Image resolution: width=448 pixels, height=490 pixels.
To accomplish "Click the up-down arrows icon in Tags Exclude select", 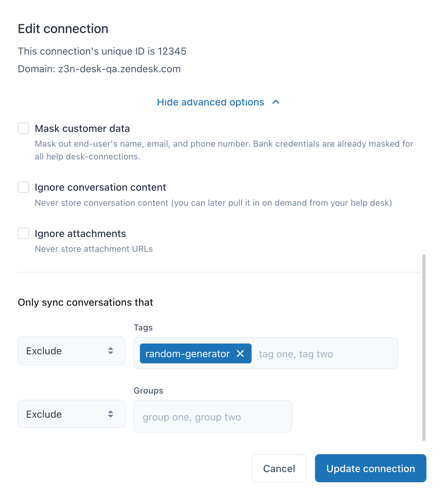I will click(x=110, y=351).
